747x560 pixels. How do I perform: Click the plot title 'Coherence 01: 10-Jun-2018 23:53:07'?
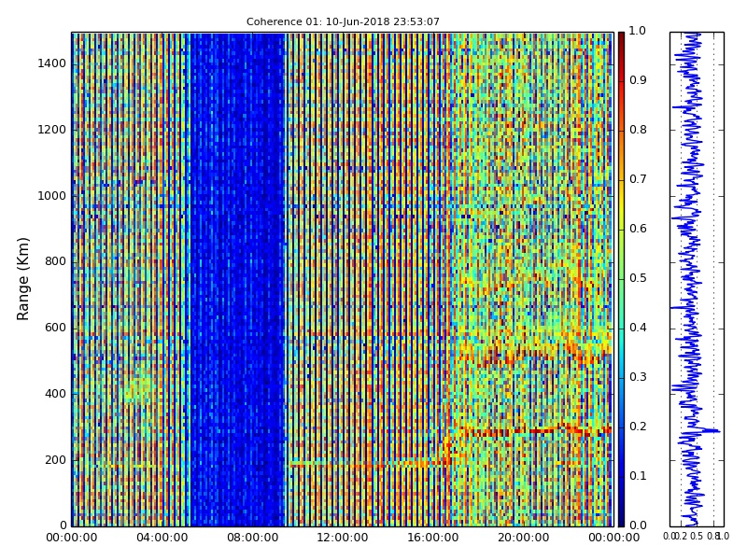(x=343, y=21)
